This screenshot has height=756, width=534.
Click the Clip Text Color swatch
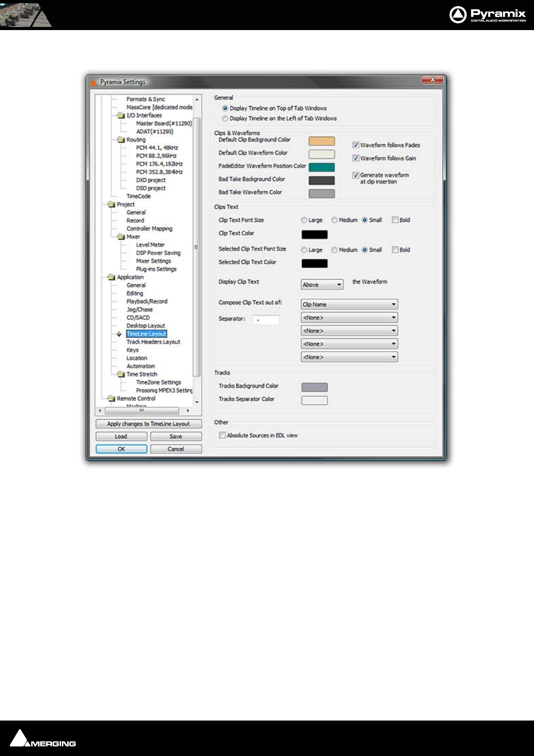[x=315, y=234]
